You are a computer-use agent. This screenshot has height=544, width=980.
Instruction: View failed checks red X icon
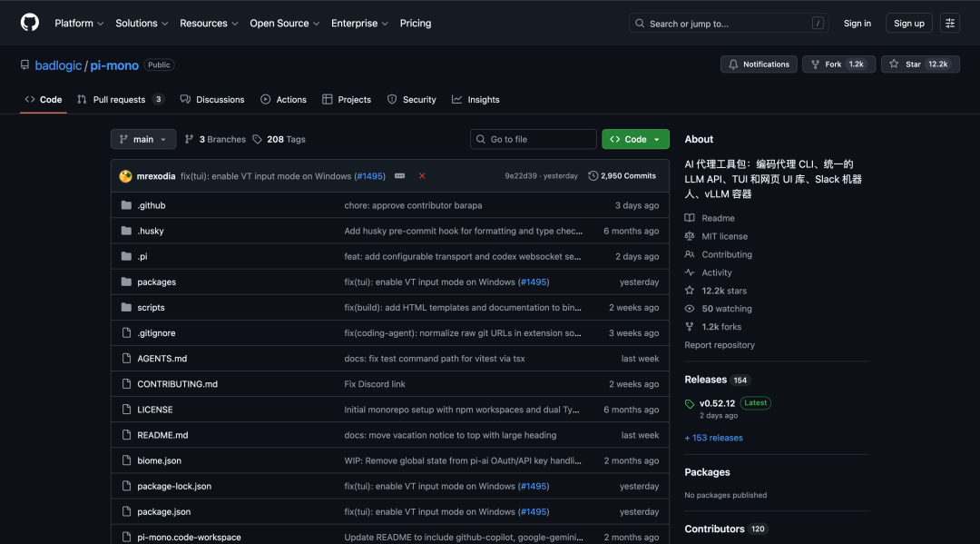[422, 176]
